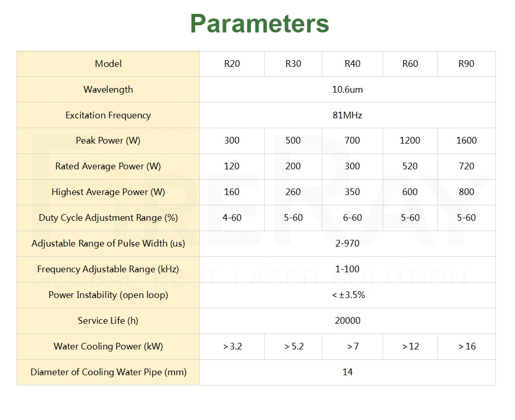Select the "Excitation Frequency" row label
The width and height of the screenshot is (515, 420).
click(108, 115)
